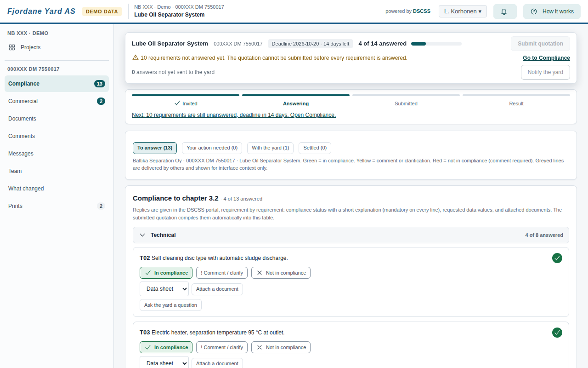Click the Fjordane Yard AS logo

41,11
